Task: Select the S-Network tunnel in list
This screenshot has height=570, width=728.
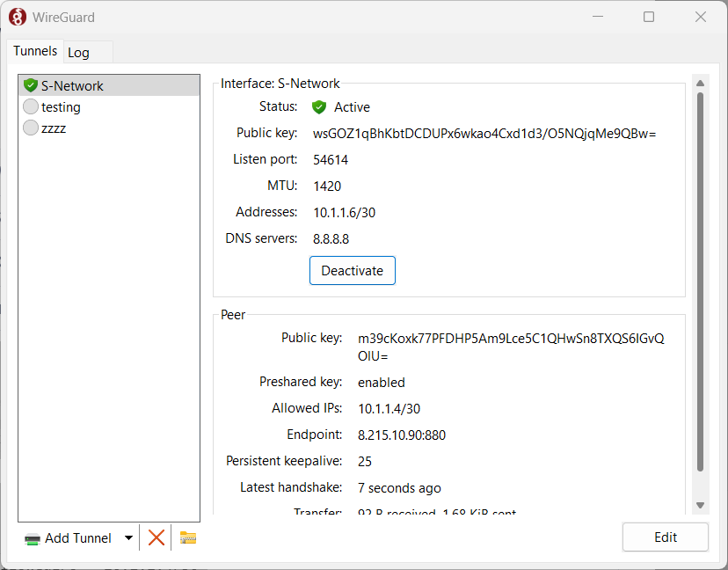Action: tap(109, 86)
